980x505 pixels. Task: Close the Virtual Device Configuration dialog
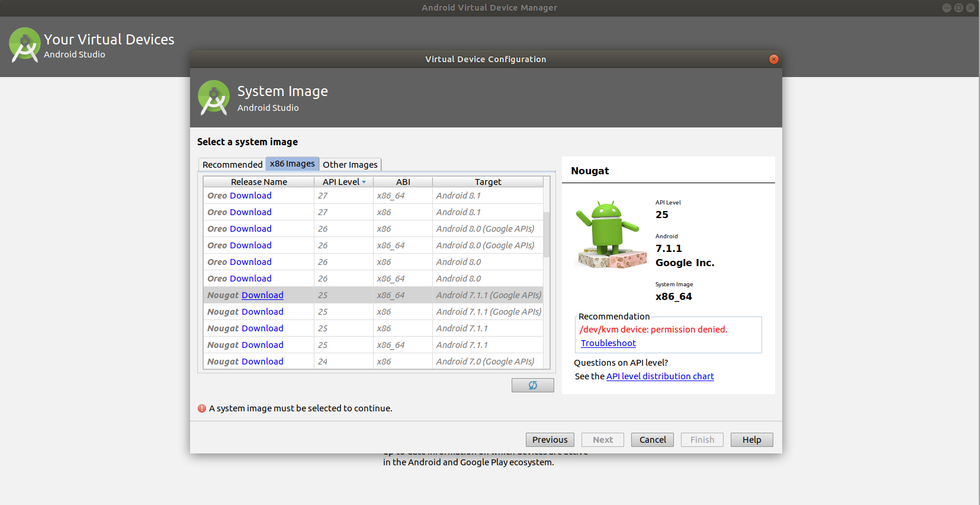tap(773, 59)
